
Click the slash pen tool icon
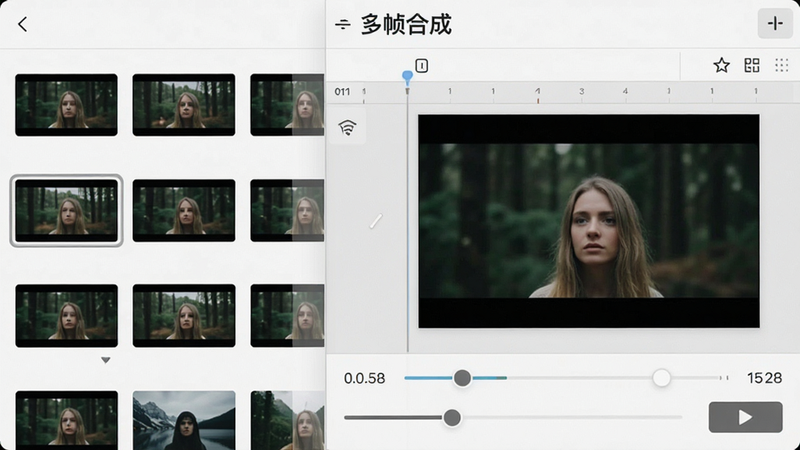(x=376, y=221)
